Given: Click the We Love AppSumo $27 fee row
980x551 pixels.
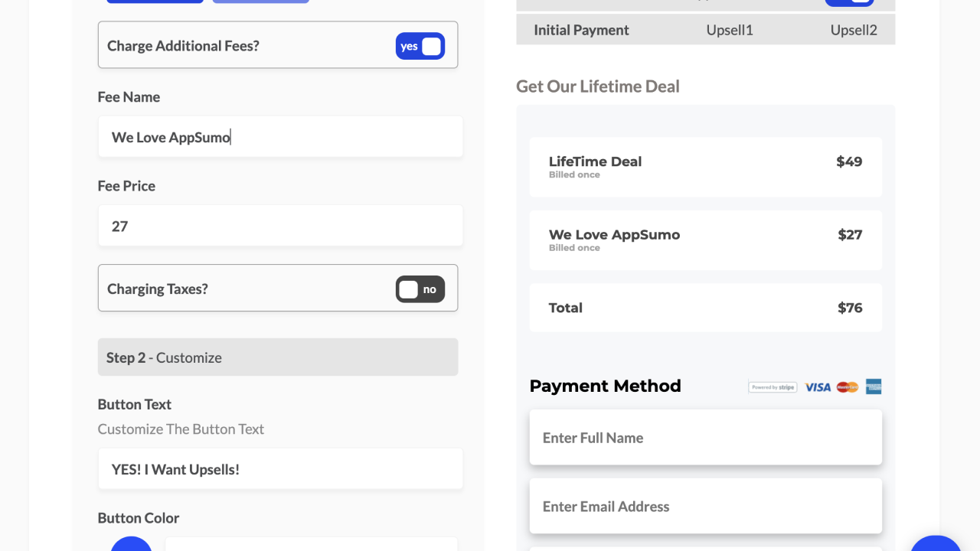Looking at the screenshot, I should 705,240.
